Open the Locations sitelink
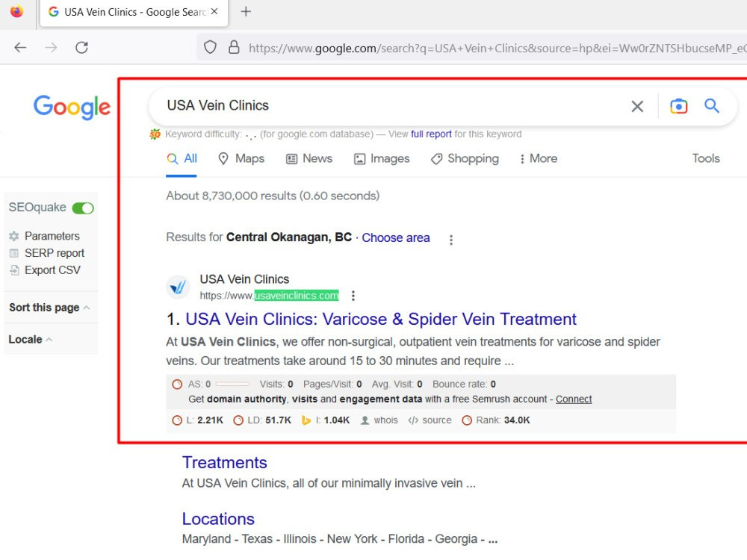747x560 pixels. (x=218, y=519)
